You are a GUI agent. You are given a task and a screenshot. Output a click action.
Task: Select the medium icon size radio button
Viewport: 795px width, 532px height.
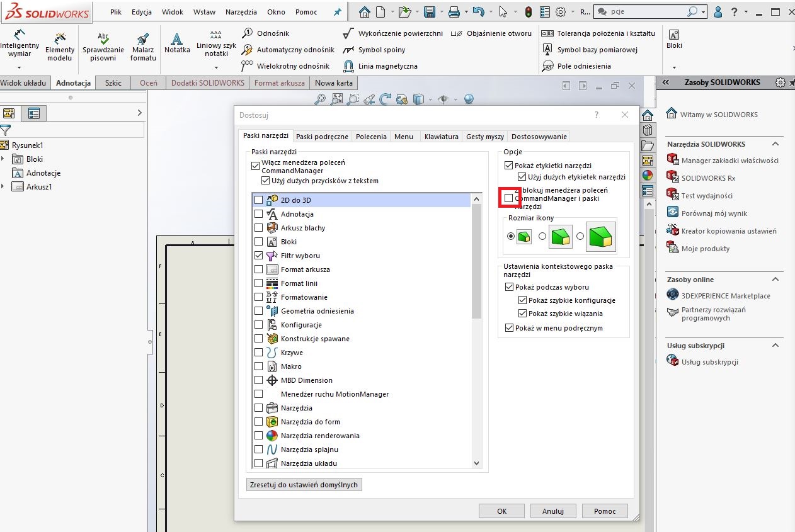point(542,237)
